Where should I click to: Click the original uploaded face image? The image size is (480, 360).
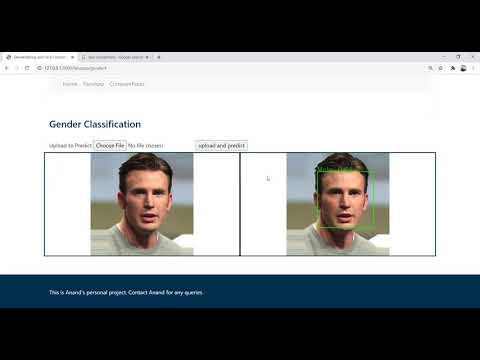(x=142, y=204)
